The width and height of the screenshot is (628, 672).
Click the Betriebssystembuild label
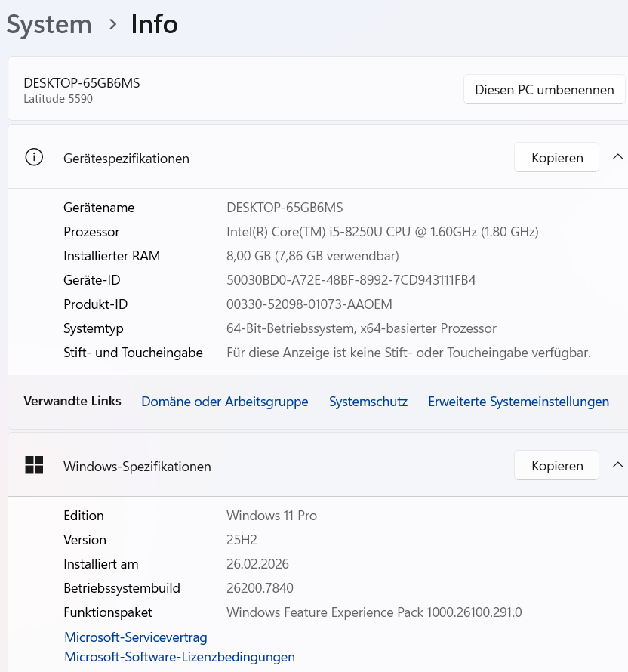(x=122, y=588)
